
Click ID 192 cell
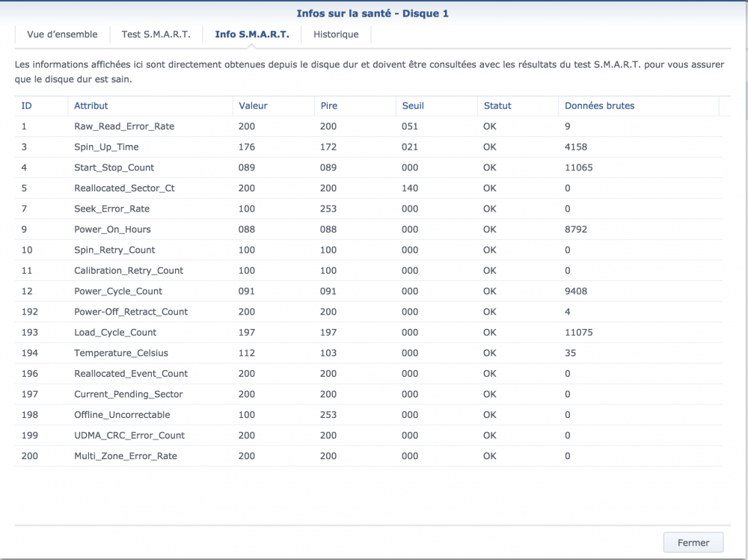point(30,312)
